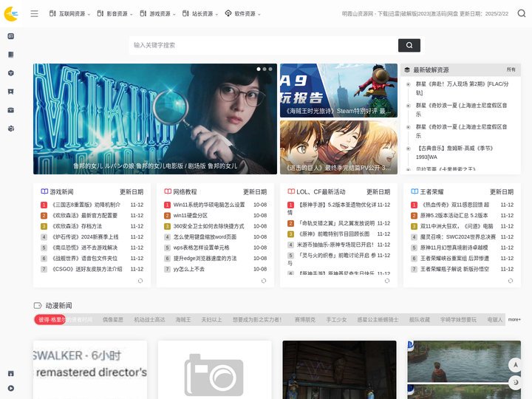Open the top-right search icon

[522, 13]
